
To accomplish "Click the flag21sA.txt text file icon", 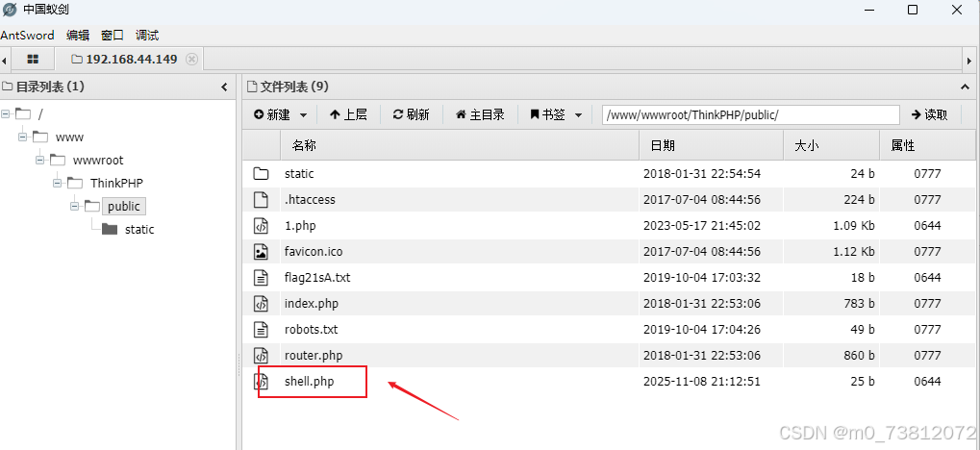I will tap(261, 278).
